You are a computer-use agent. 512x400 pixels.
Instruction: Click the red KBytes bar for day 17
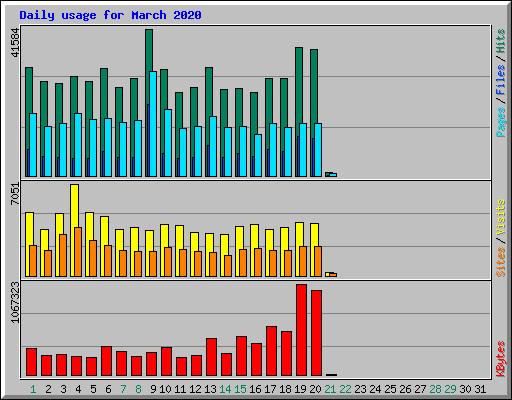tap(271, 351)
